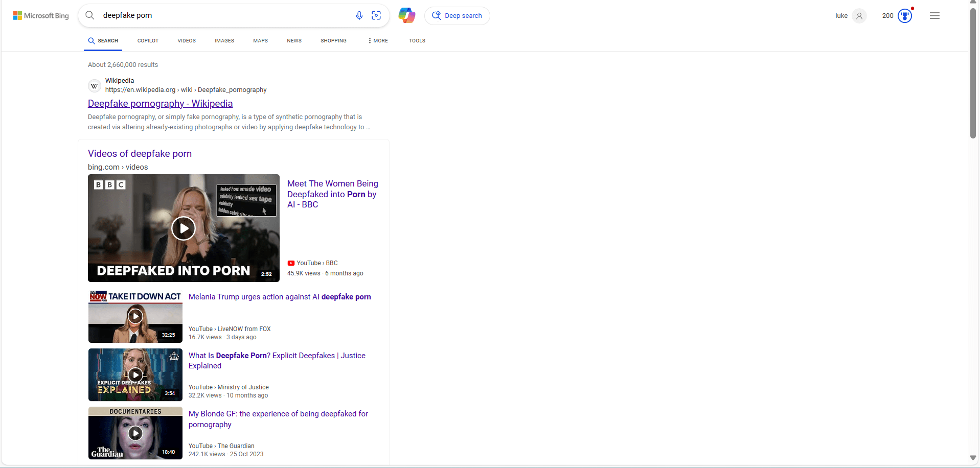980x468 pixels.
Task: Open the NEWS tab
Action: [x=293, y=40]
